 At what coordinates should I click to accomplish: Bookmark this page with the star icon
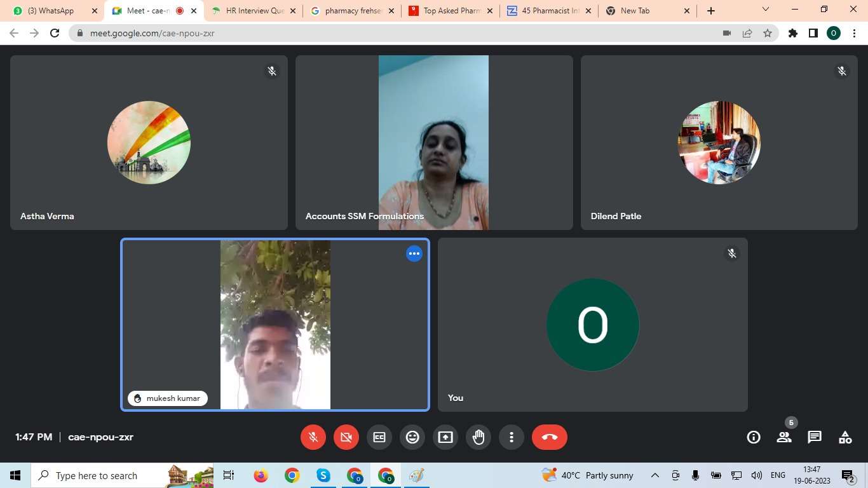(768, 33)
